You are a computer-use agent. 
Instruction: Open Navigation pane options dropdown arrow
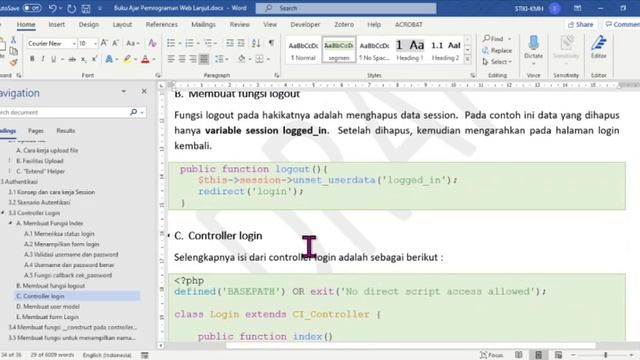[124, 91]
